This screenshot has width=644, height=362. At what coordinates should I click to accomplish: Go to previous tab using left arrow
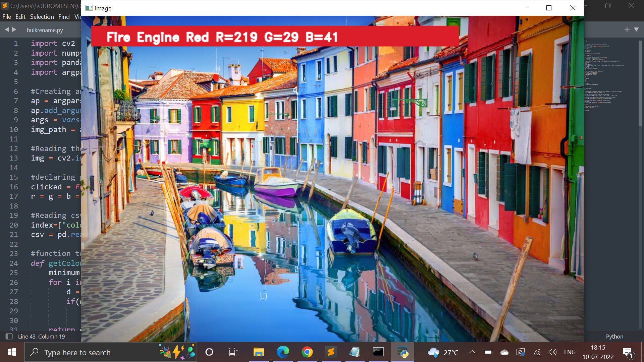7,29
